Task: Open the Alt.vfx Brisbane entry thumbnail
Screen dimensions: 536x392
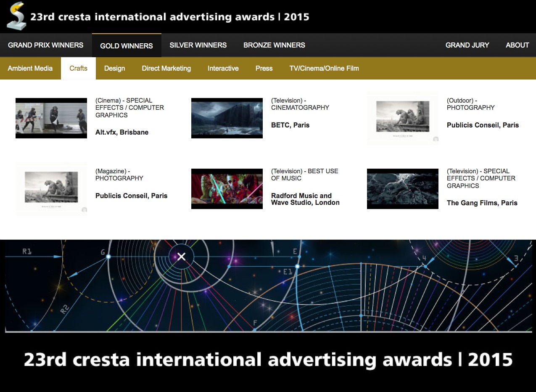Action: [x=51, y=118]
